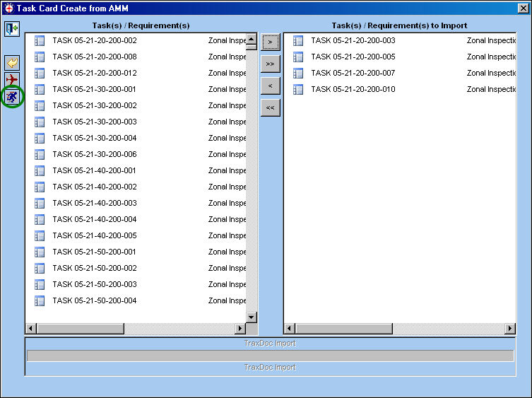Screen dimensions: 532x398
Task: Remove selected task with < button
Action: click(271, 86)
